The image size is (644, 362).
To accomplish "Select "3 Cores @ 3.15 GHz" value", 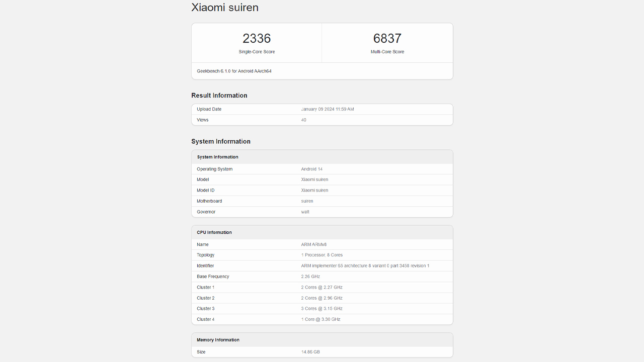I will click(322, 309).
